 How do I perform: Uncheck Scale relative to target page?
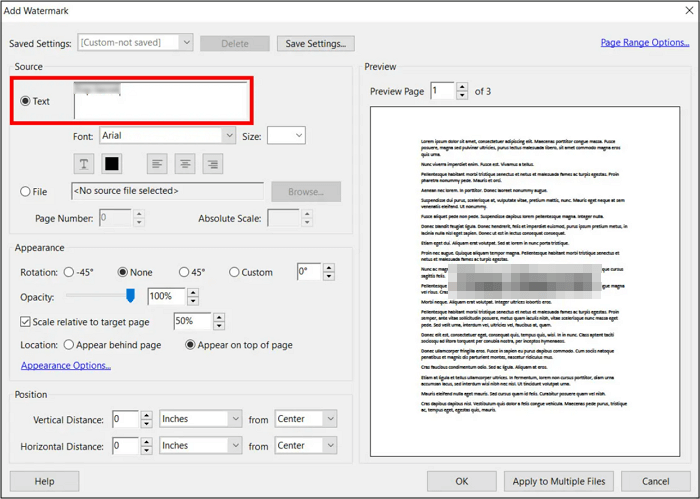pyautogui.click(x=26, y=322)
